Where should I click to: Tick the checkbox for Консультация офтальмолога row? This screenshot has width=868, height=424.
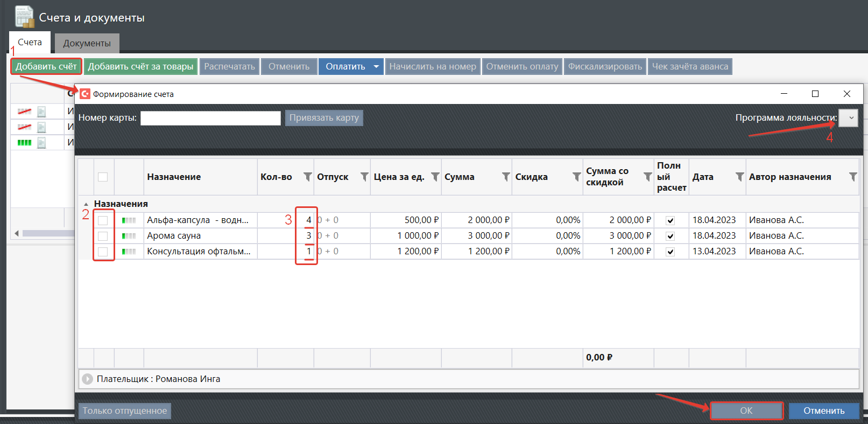pos(103,252)
